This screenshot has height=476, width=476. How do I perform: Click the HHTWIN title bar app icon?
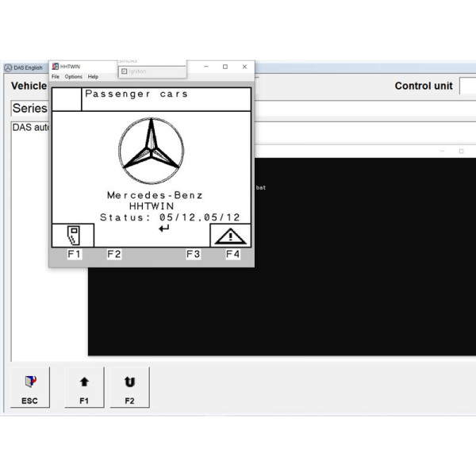point(56,67)
